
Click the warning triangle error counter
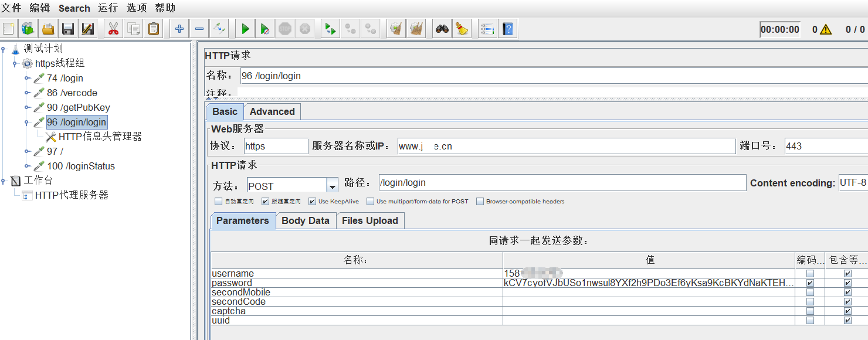pos(826,29)
